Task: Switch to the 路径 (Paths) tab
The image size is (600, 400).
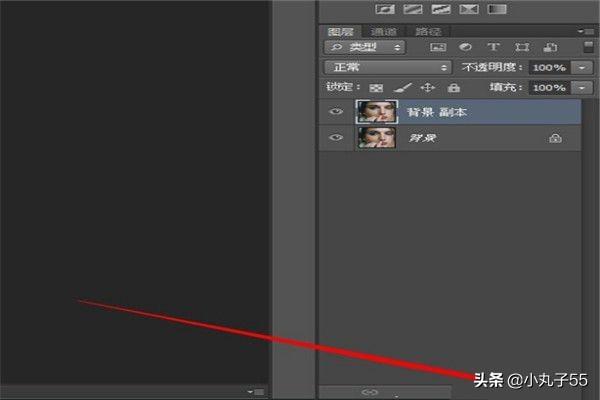Action: pos(428,31)
